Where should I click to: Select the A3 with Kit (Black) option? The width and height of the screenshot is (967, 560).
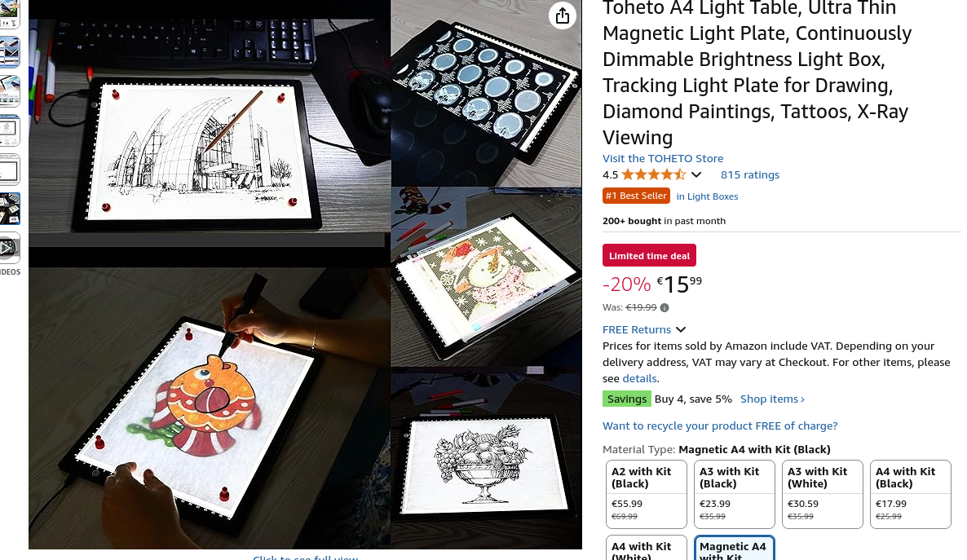pyautogui.click(x=734, y=494)
